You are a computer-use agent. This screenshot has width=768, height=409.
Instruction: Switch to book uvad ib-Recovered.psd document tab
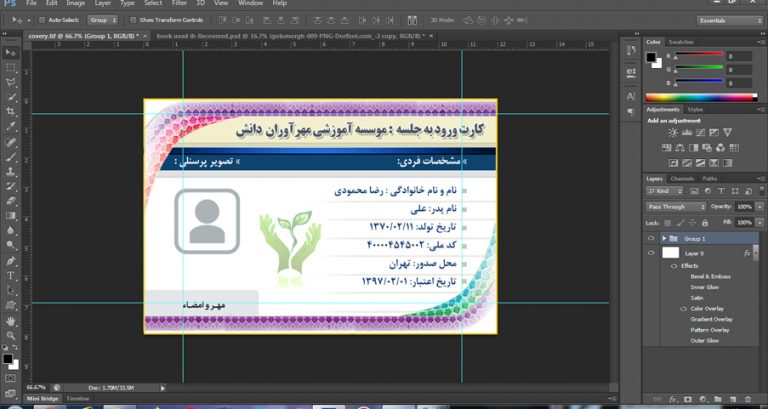290,36
